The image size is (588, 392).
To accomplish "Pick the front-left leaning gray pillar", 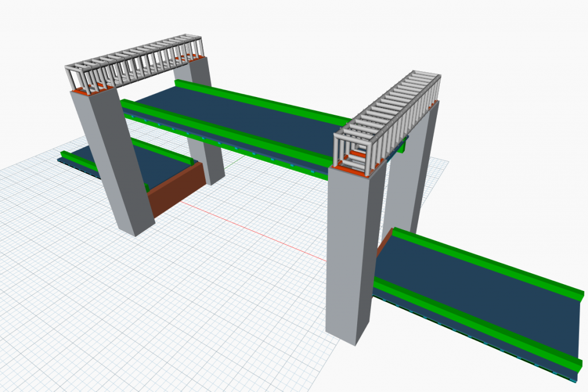I will pos(113,161).
